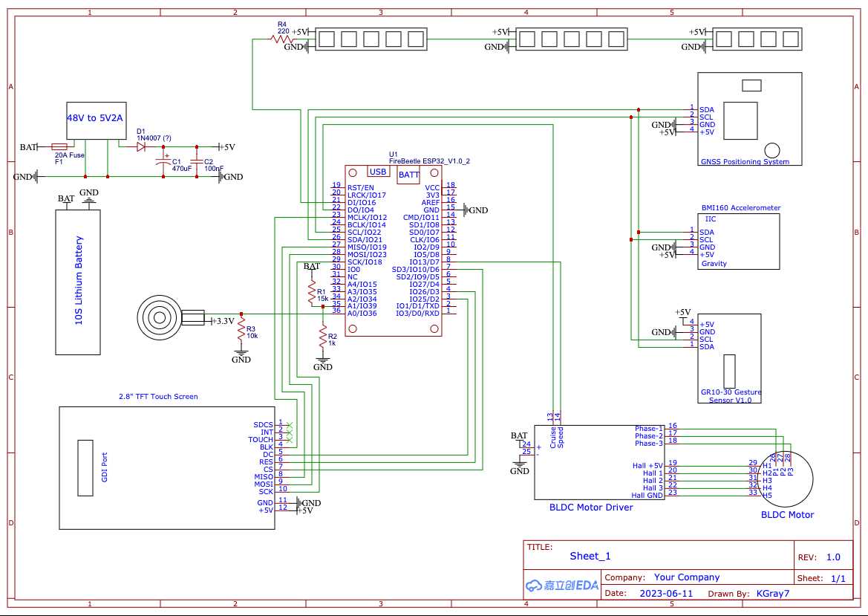
Task: Select the Sheet 1/1 value
Action: pos(838,578)
